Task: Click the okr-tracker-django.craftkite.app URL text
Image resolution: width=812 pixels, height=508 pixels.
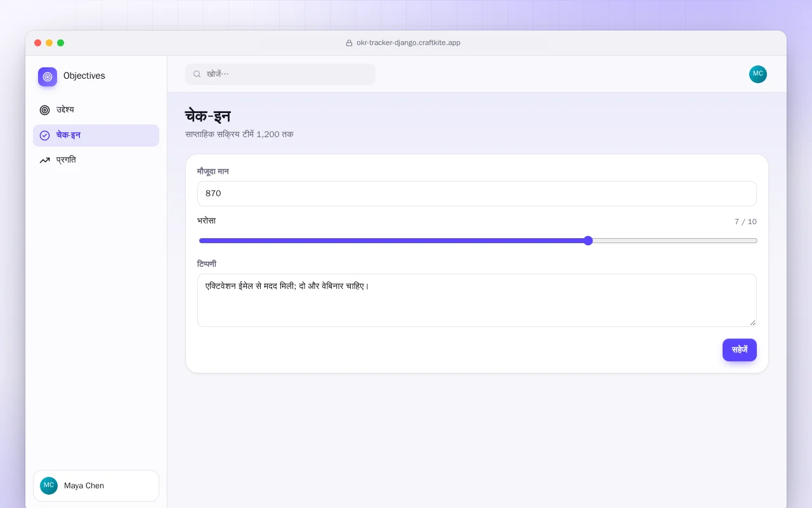Action: pos(409,43)
